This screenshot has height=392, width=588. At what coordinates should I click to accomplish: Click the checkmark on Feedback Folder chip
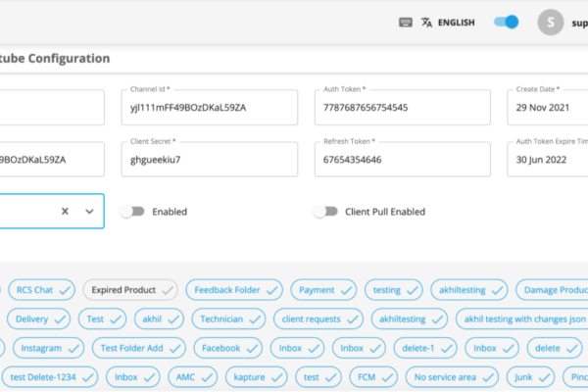271,290
